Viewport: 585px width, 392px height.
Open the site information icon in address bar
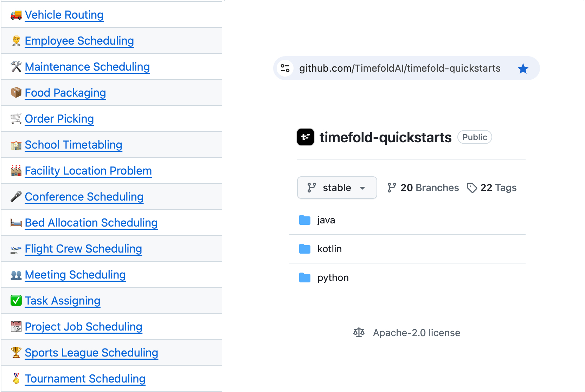pyautogui.click(x=285, y=68)
